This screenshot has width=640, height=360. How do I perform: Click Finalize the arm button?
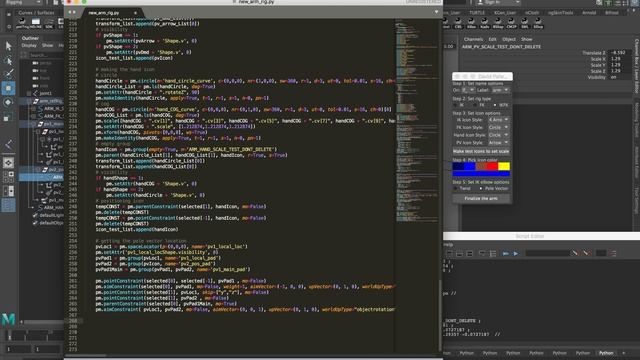click(x=481, y=198)
